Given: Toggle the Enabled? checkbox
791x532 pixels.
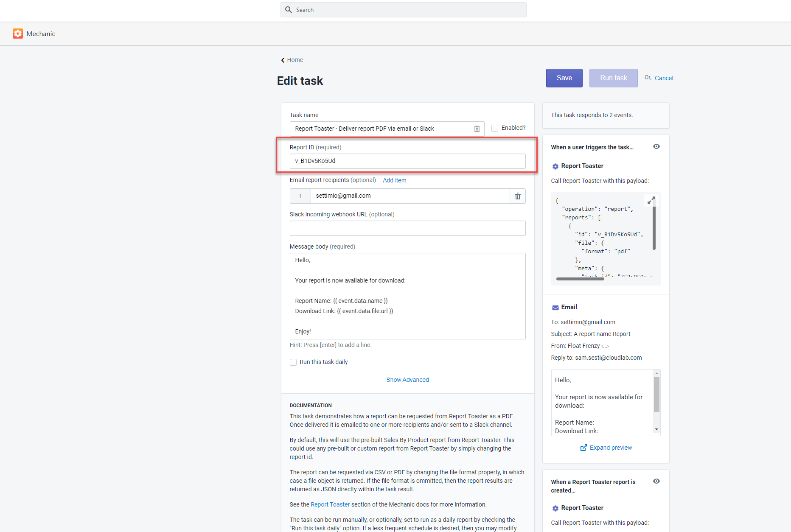Looking at the screenshot, I should coord(495,128).
